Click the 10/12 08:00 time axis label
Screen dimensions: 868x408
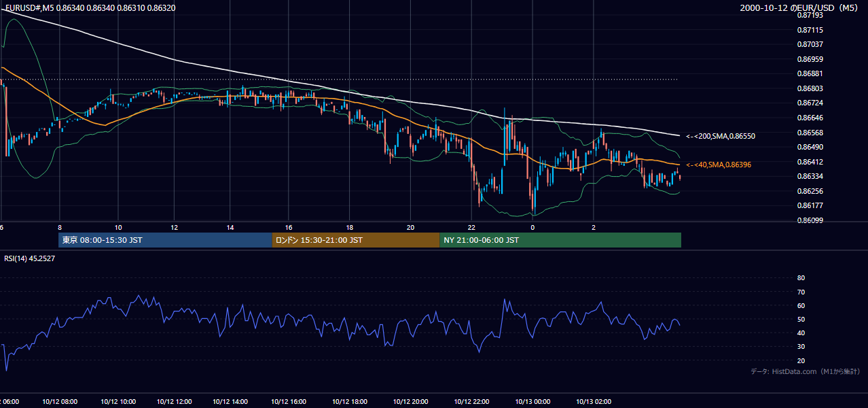coord(60,401)
